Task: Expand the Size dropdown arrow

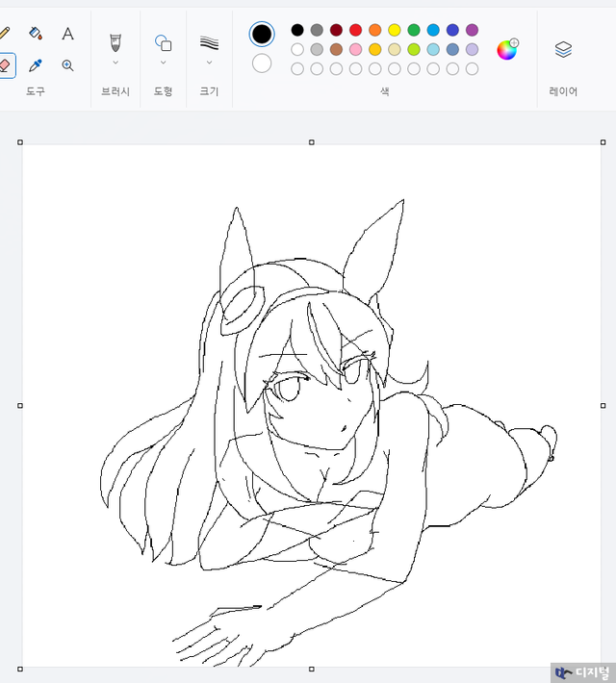Action: tap(209, 63)
